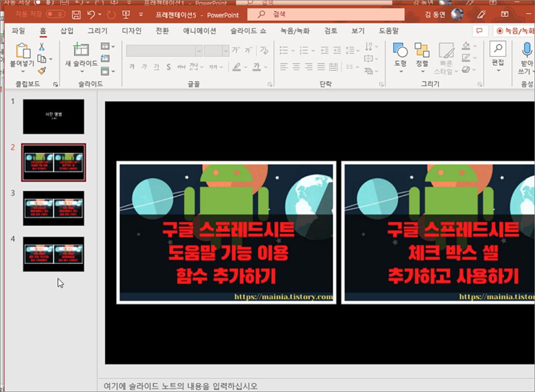Switch to the Transitions (전환) tab
535x392 pixels.
(x=162, y=31)
